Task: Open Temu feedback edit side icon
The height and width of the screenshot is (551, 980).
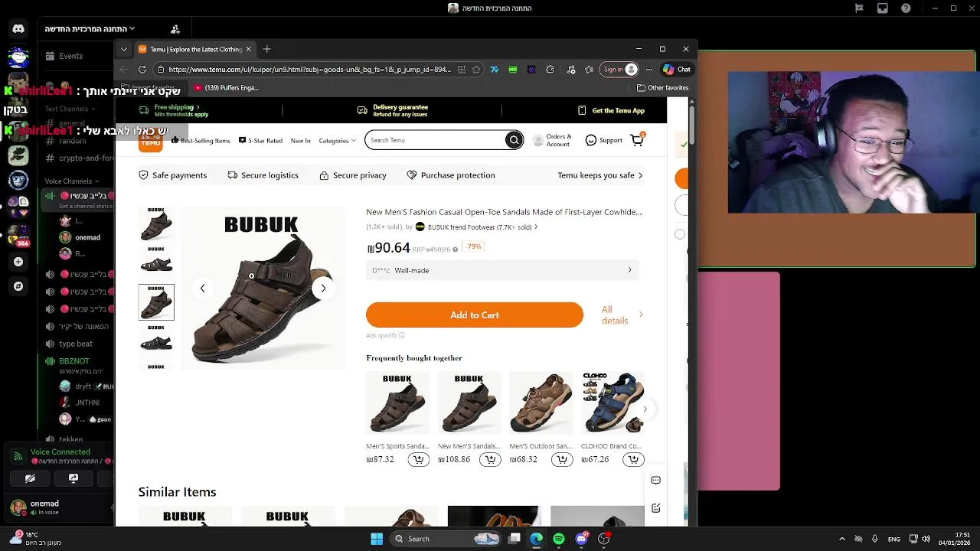Action: (x=656, y=508)
